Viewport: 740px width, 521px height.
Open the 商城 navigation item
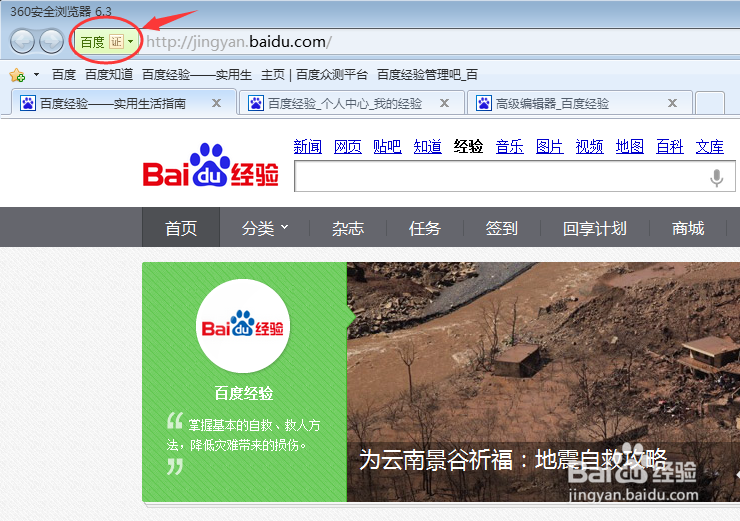click(x=688, y=228)
